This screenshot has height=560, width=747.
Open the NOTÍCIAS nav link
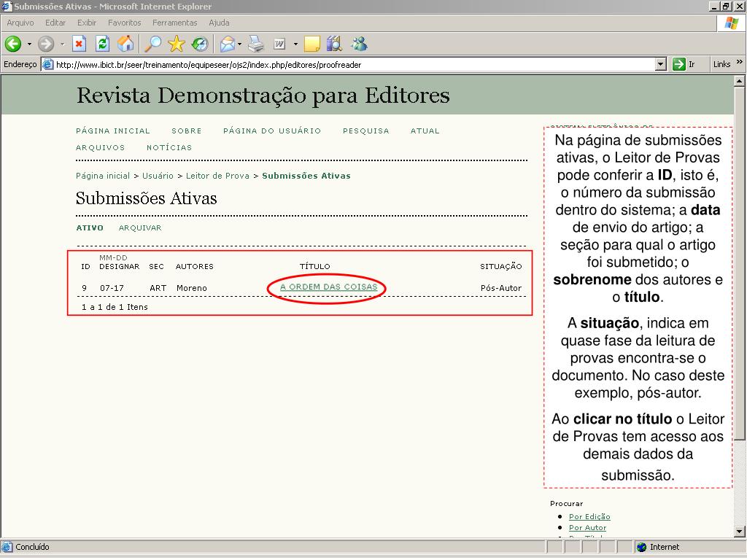click(169, 147)
